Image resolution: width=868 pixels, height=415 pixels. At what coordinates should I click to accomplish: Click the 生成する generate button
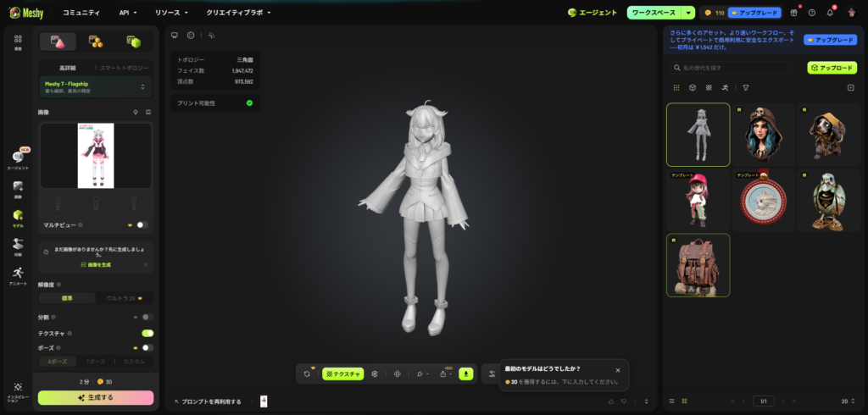tap(96, 397)
